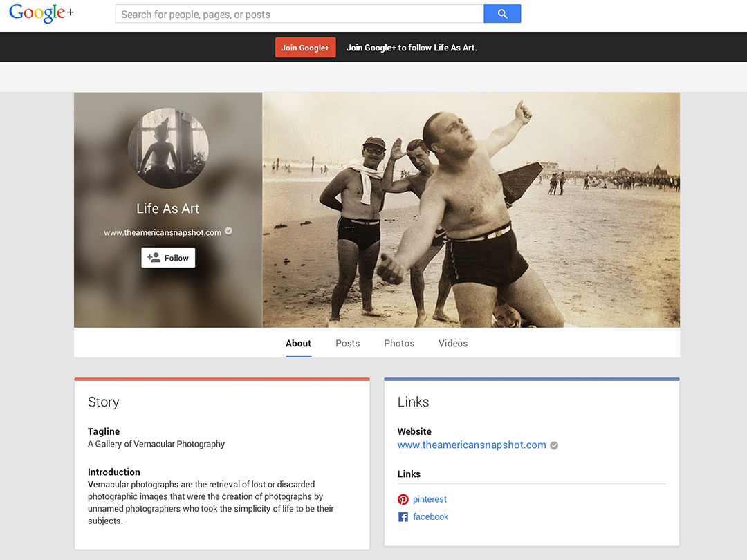
Task: Click the Facebook icon in Links
Action: 403,516
